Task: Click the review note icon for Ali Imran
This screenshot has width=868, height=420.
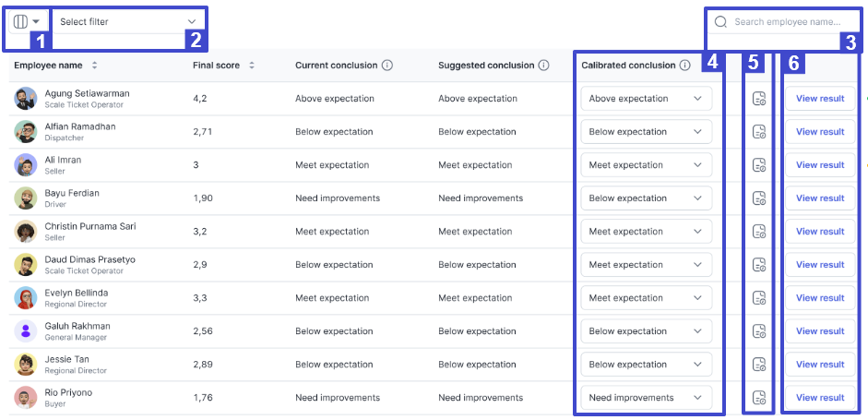Action: pos(759,165)
